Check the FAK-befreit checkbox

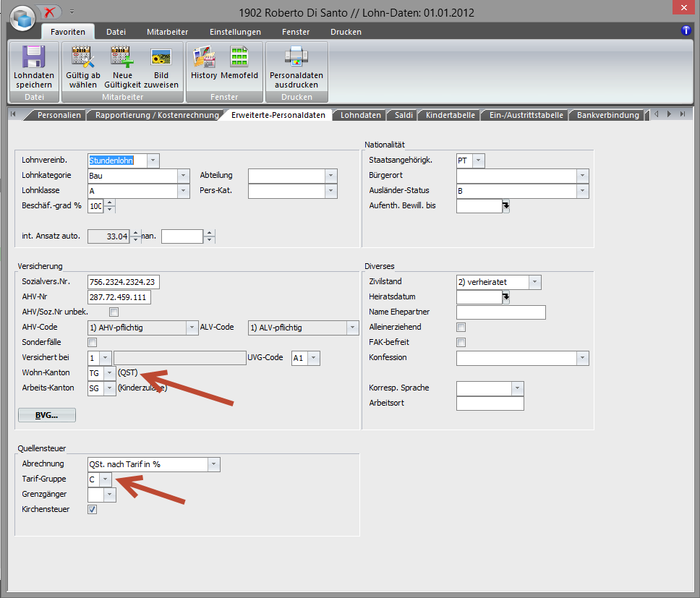(x=461, y=343)
